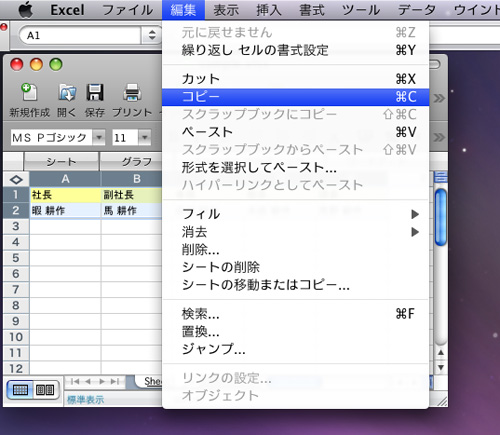Choose 形式を選択してペースト...

pos(295,167)
